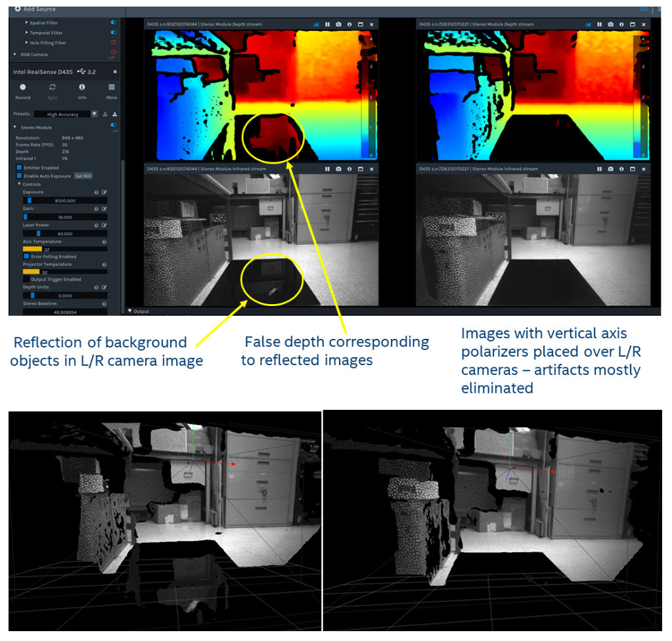The width and height of the screenshot is (672, 641).
Task: Take snapshot of 728312070221 Infrared stream
Action: point(611,169)
